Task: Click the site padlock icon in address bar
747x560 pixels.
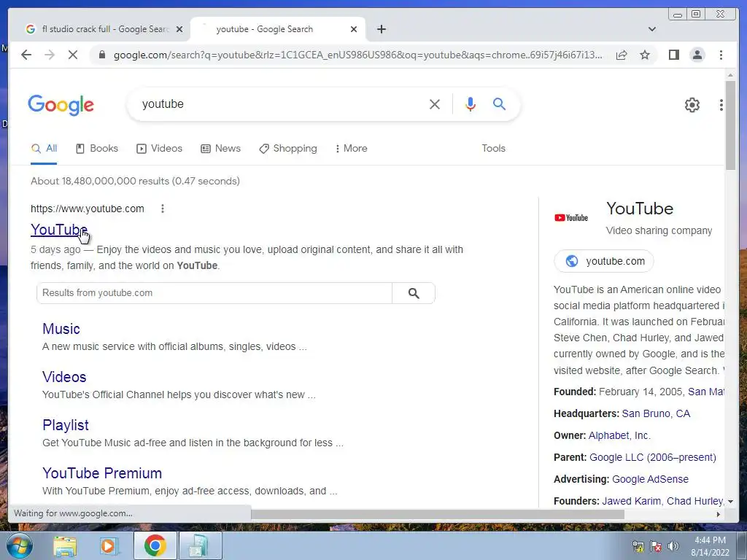Action: pyautogui.click(x=101, y=55)
